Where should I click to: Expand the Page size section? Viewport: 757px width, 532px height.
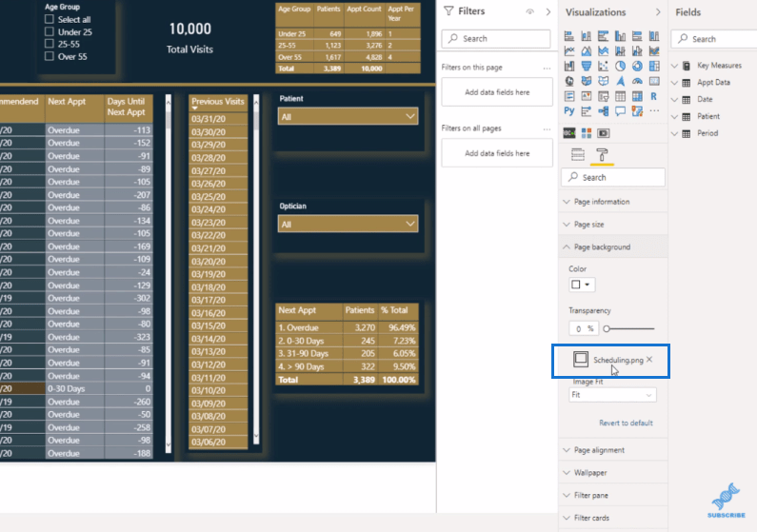click(612, 225)
